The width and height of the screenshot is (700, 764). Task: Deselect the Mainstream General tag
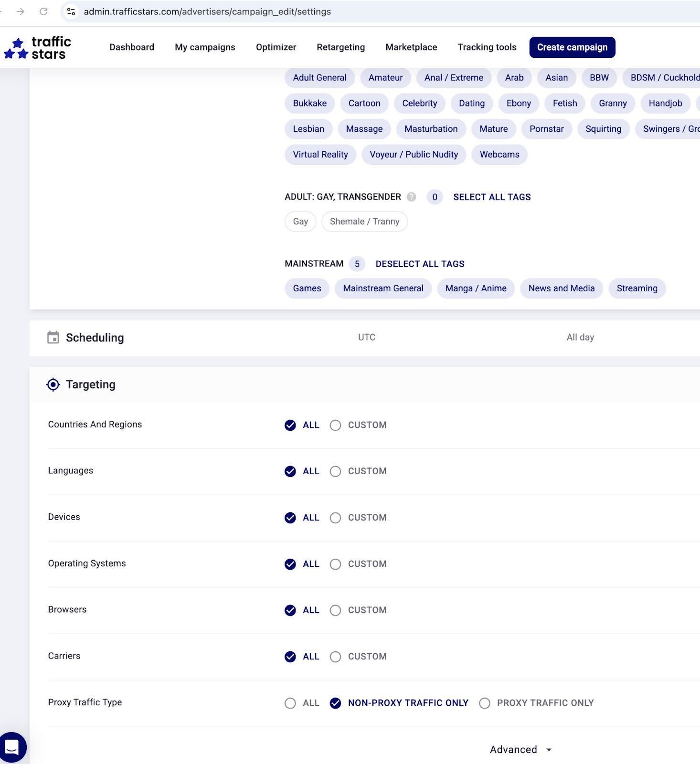(383, 288)
